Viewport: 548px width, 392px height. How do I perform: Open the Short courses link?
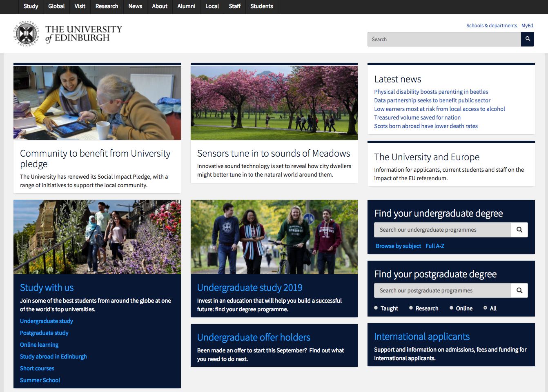point(37,368)
